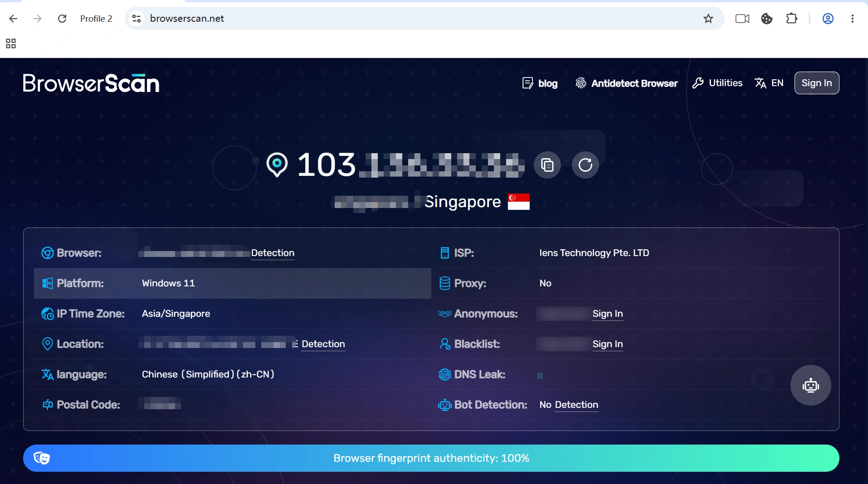Click the browser forward arrow

[38, 19]
